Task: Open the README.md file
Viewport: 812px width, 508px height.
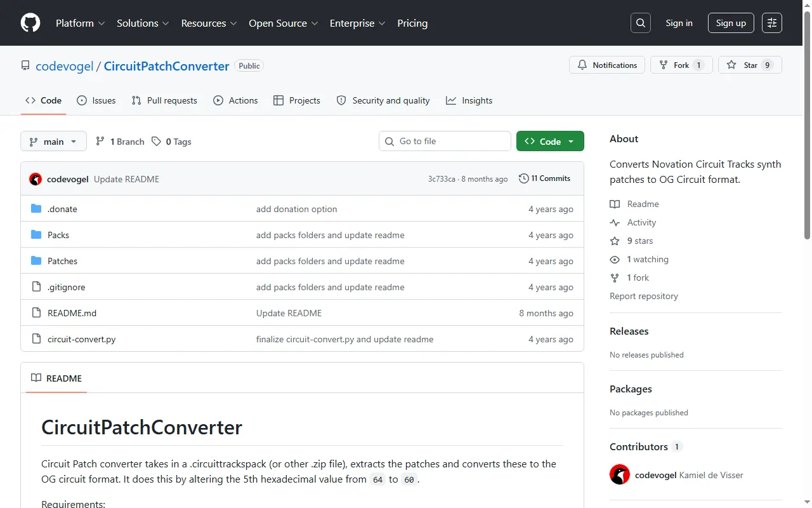Action: point(72,313)
